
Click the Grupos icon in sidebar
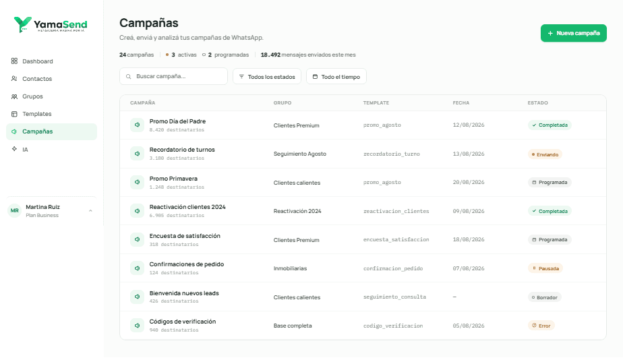[14, 96]
